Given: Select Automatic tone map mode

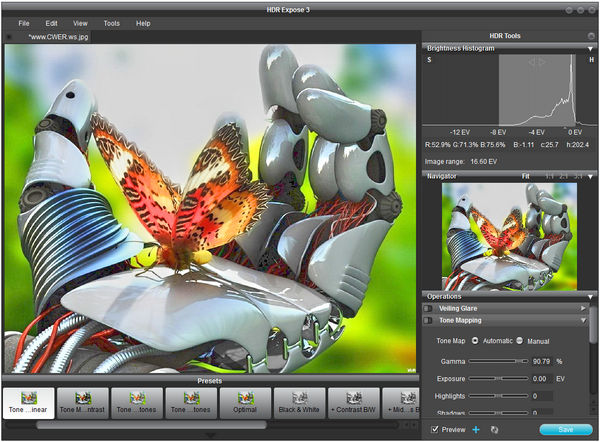Looking at the screenshot, I should pos(475,341).
